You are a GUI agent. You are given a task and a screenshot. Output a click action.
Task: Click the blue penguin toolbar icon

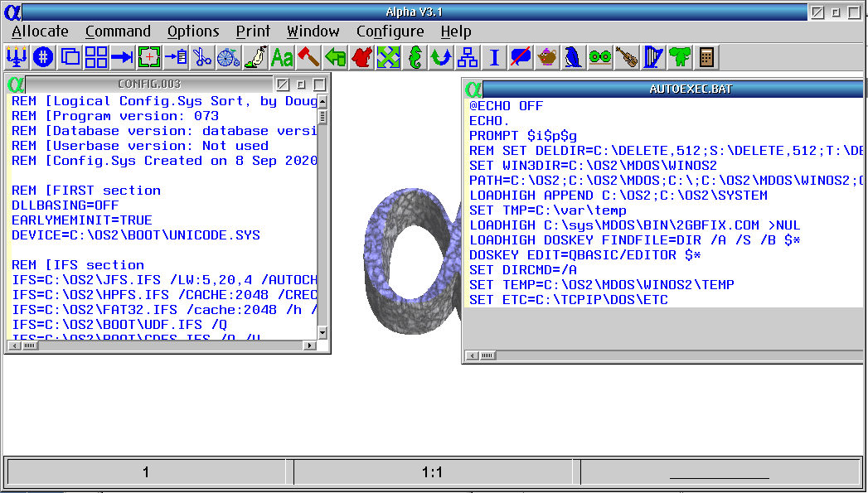pyautogui.click(x=574, y=57)
